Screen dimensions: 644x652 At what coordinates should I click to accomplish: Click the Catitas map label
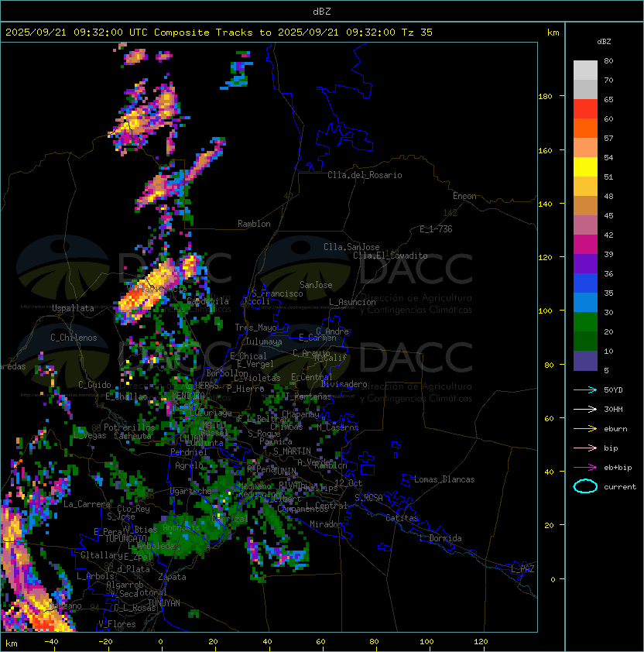click(402, 518)
